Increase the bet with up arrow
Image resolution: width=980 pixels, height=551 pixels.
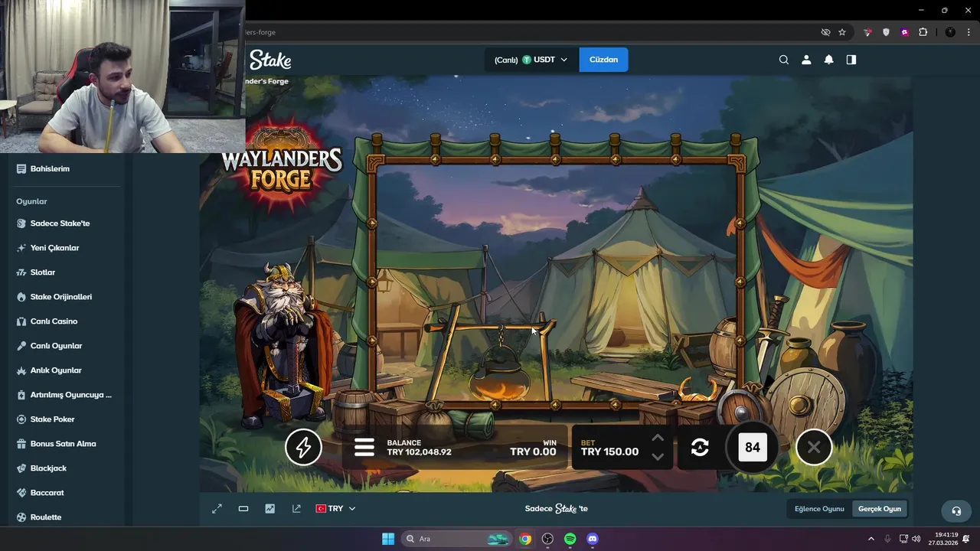[x=657, y=439]
